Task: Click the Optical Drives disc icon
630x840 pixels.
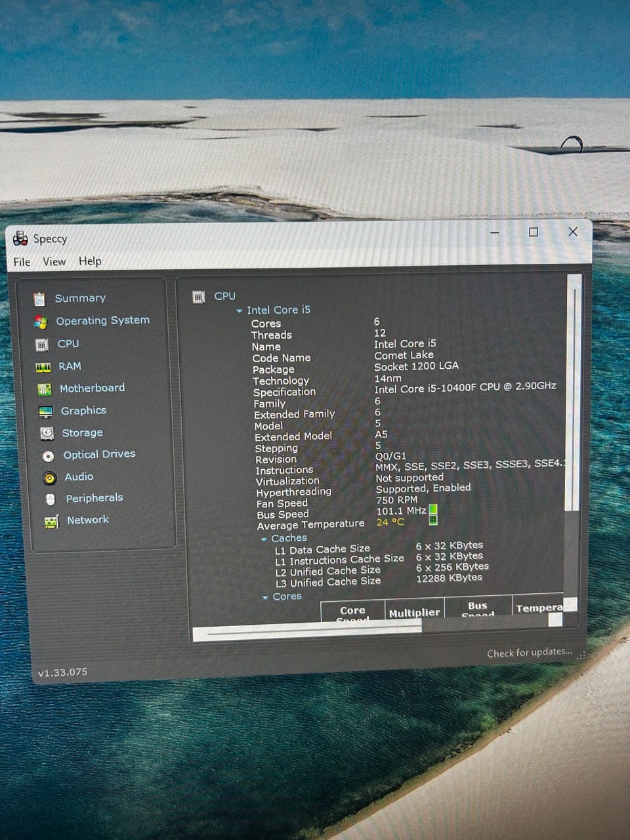Action: (x=48, y=455)
